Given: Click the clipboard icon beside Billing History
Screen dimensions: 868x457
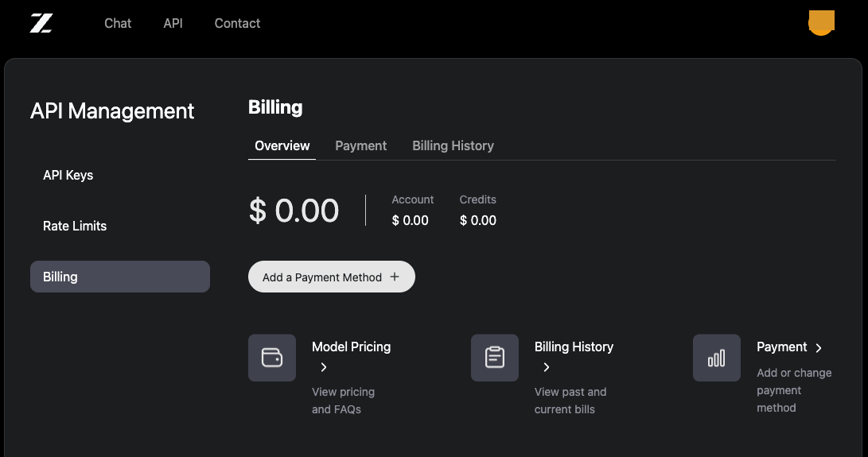Looking at the screenshot, I should point(495,358).
